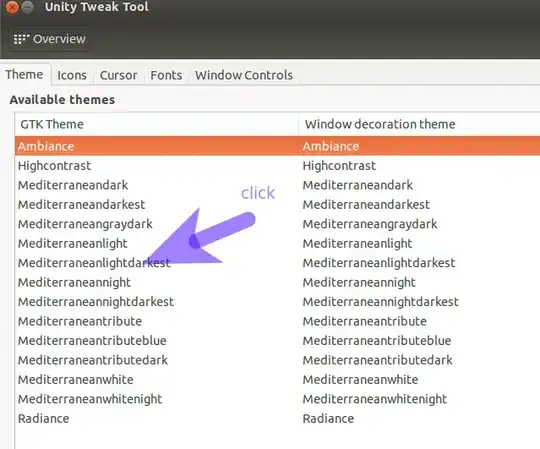This screenshot has height=449, width=540.
Task: Select Mediterraneanlight in GTK Theme column
Action: [73, 244]
